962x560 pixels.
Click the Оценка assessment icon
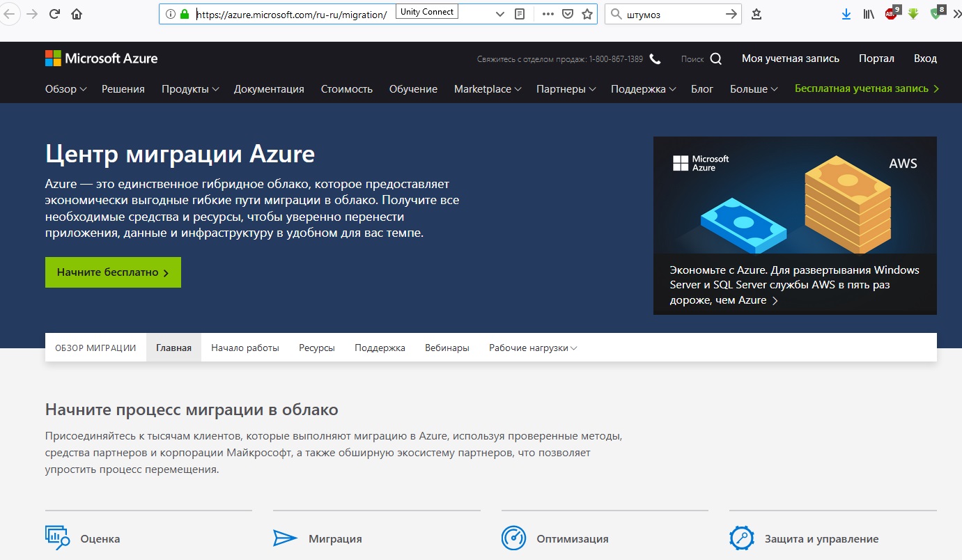(58, 538)
